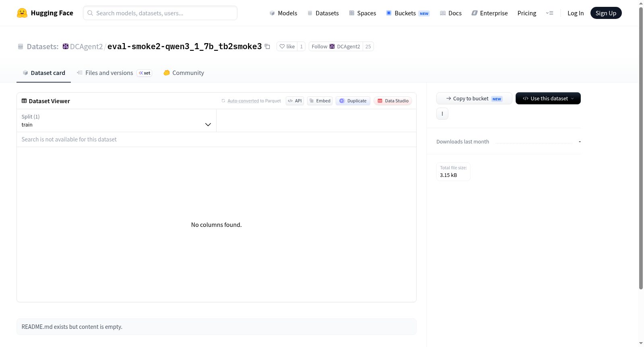
Task: Expand the navigation overflow menu icon
Action: point(549,13)
